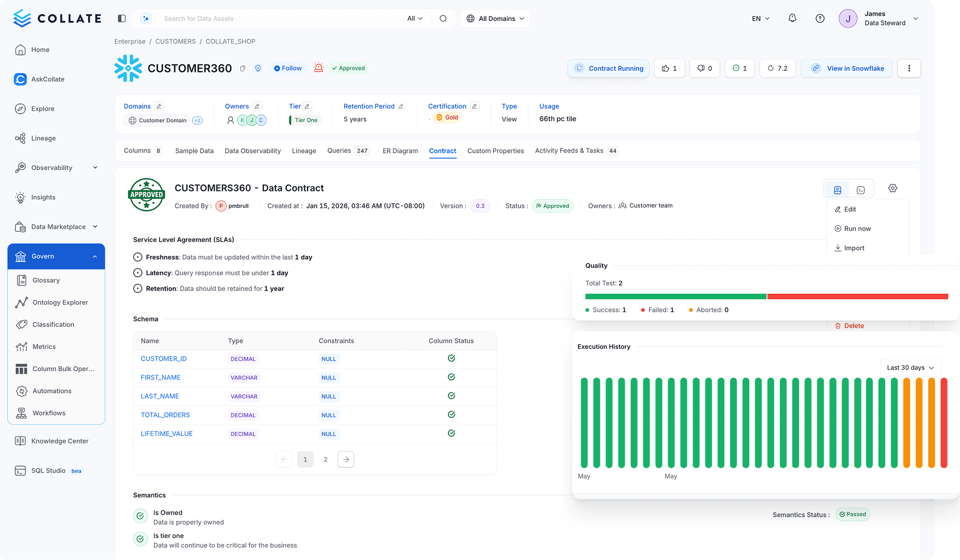Edit Owners with the pencil icon
This screenshot has height=560, width=960.
tap(257, 106)
